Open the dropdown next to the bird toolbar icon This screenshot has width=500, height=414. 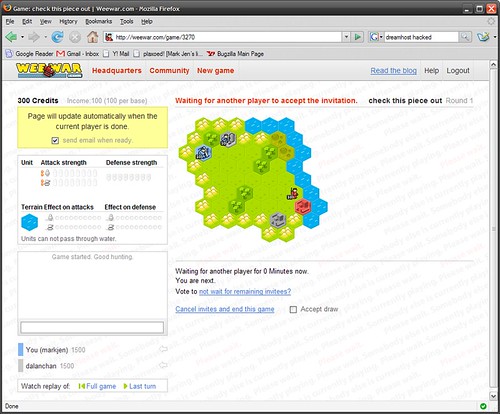point(495,37)
